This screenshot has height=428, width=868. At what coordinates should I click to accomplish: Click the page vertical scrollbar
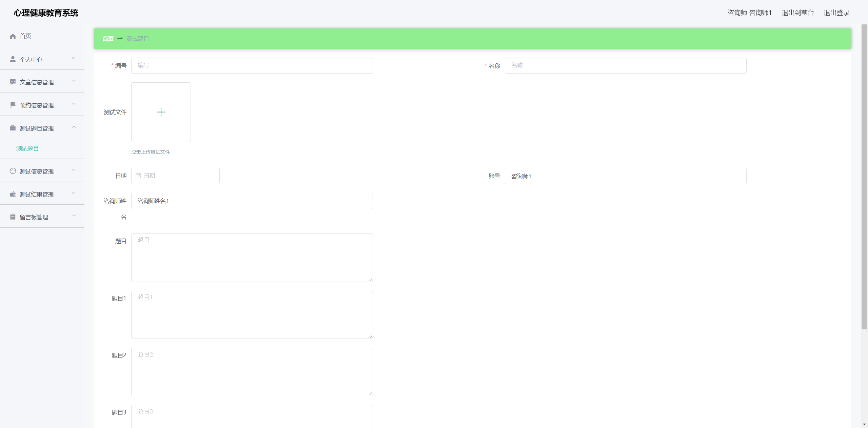864,176
